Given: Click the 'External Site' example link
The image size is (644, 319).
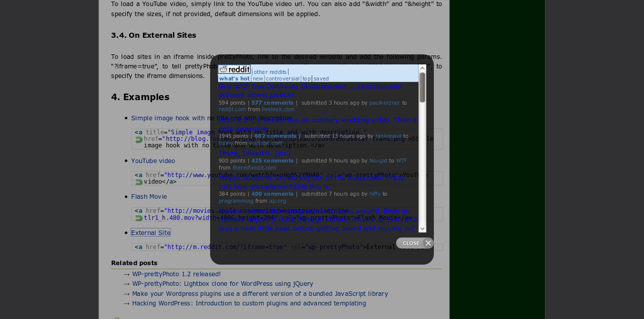Looking at the screenshot, I should (x=151, y=232).
